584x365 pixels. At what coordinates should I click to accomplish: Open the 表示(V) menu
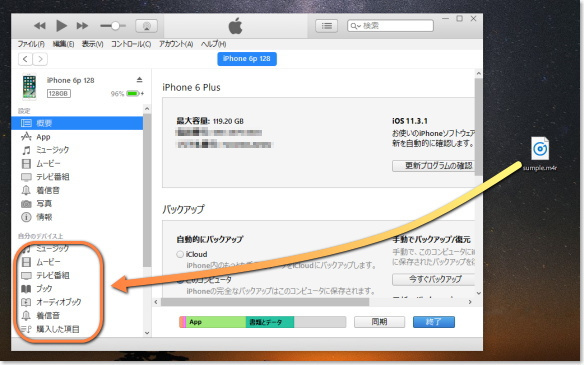[x=92, y=44]
